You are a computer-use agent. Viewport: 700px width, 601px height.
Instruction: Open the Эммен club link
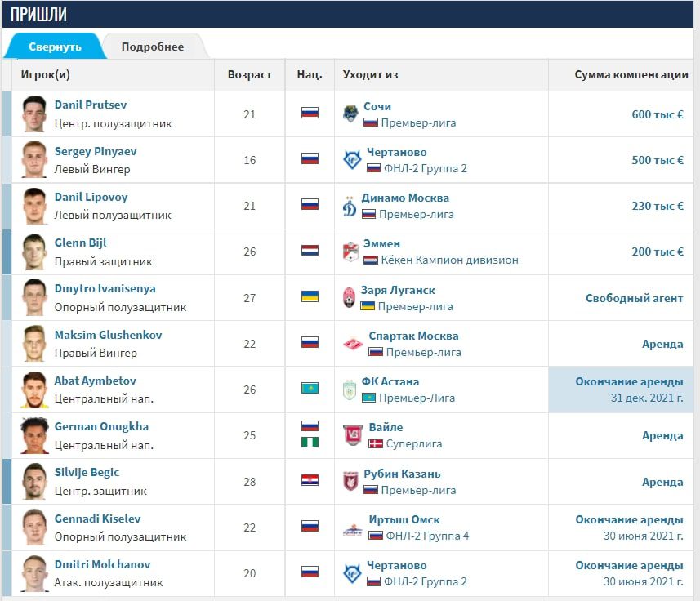pos(381,243)
